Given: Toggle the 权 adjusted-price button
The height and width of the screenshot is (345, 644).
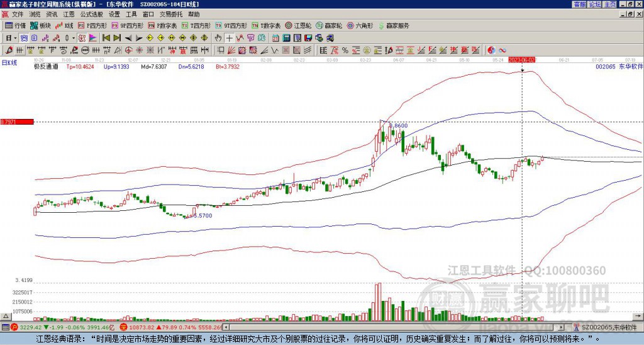Looking at the screenshot, I should pos(82,38).
